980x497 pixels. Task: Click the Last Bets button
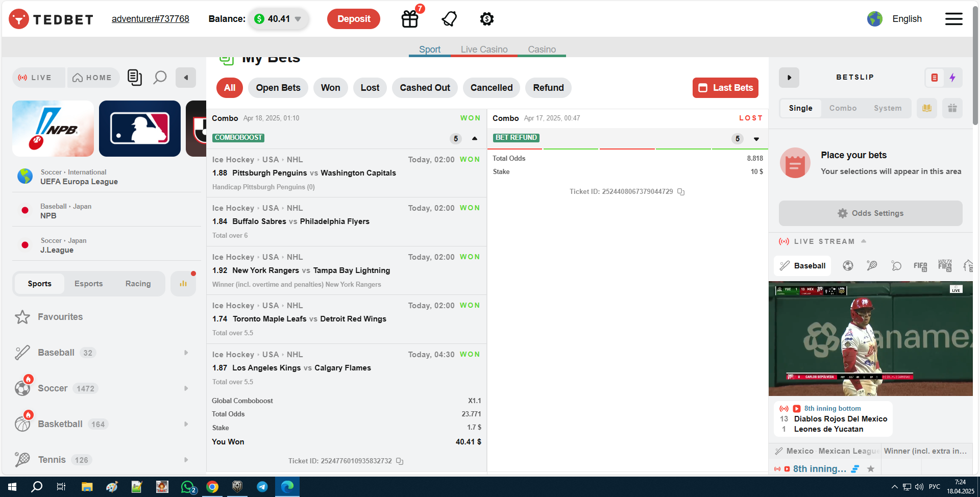725,88
